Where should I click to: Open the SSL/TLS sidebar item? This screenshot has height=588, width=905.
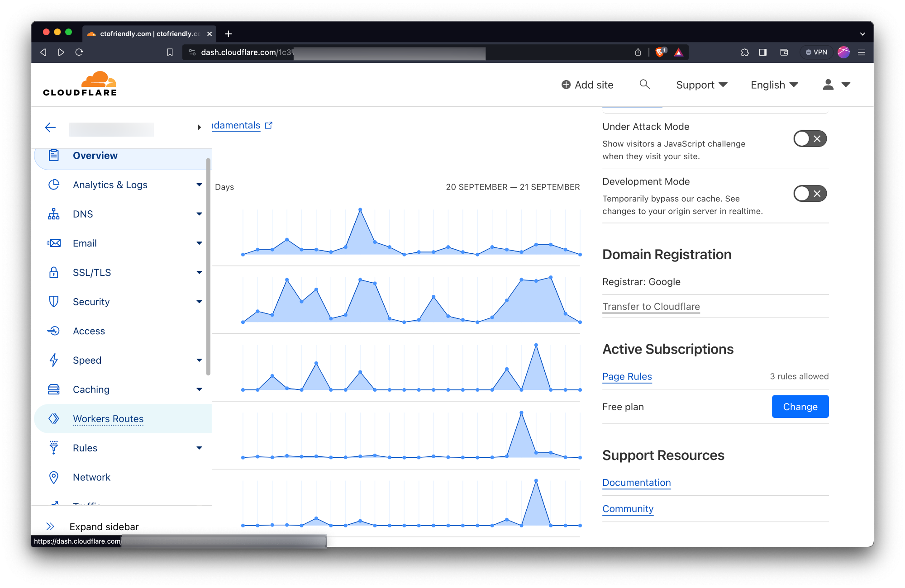coord(92,272)
